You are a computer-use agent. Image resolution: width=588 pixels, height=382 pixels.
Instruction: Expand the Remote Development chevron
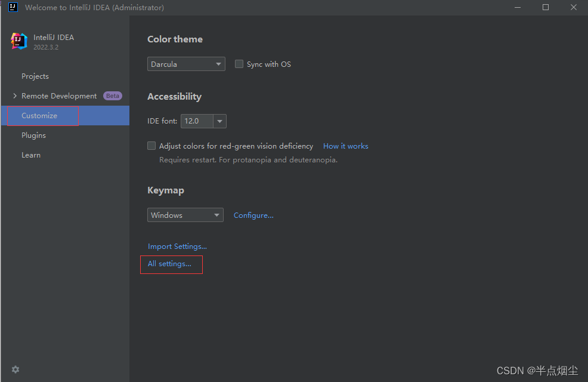15,96
